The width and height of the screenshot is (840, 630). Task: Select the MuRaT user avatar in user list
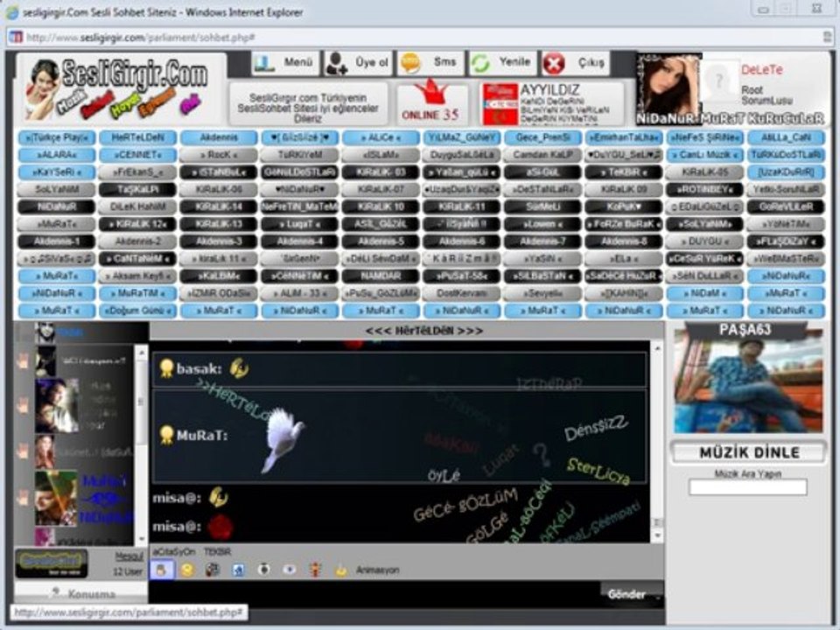click(56, 498)
